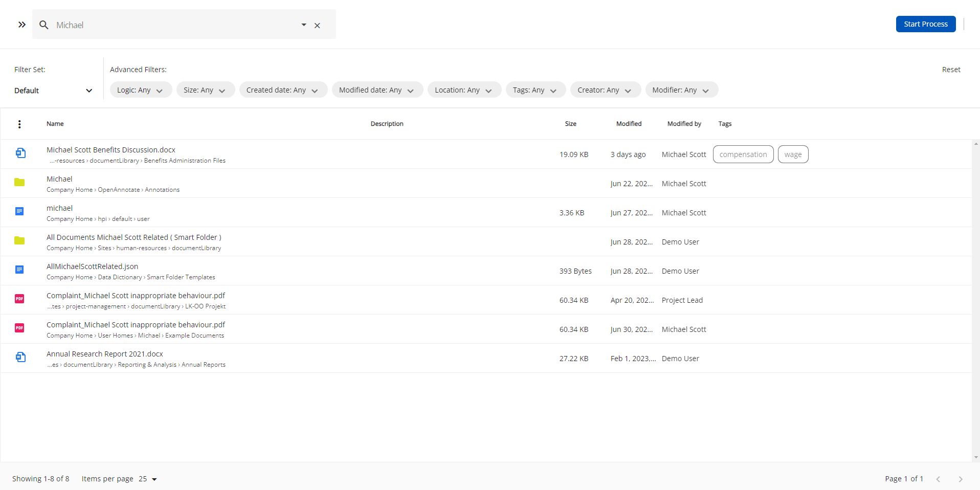Viewport: 980px width, 490px height.
Task: Go to previous page arrow
Action: click(938, 479)
